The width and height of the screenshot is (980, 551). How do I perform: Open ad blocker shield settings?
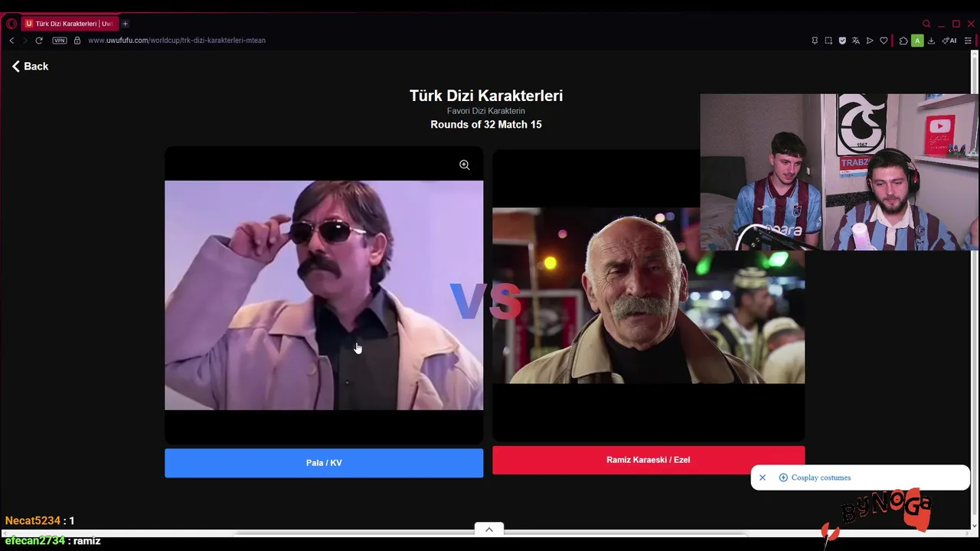(x=842, y=41)
